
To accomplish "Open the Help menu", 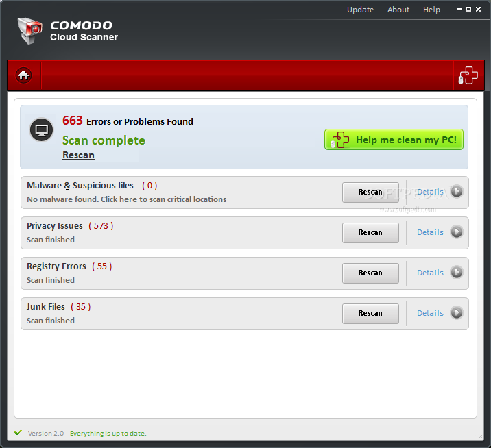I will click(x=431, y=10).
